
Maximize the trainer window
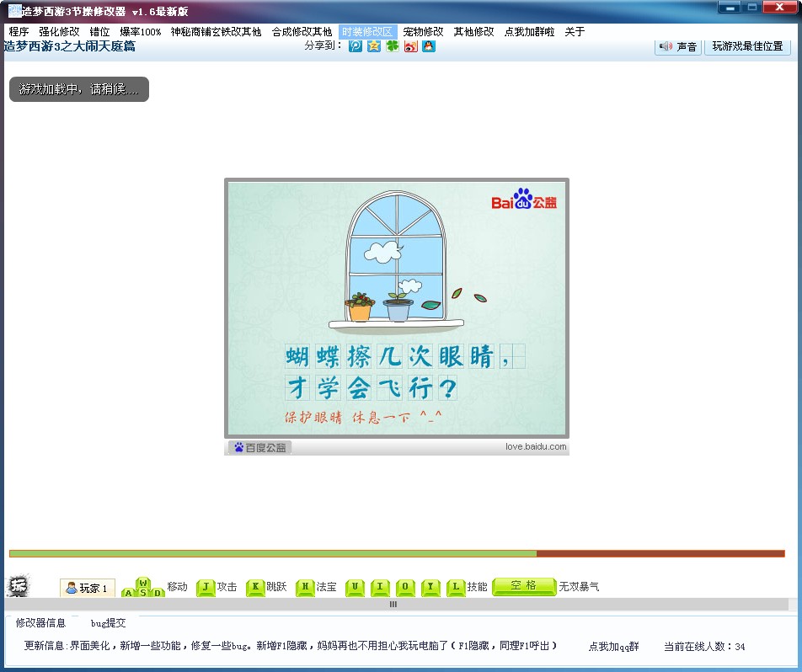(751, 8)
